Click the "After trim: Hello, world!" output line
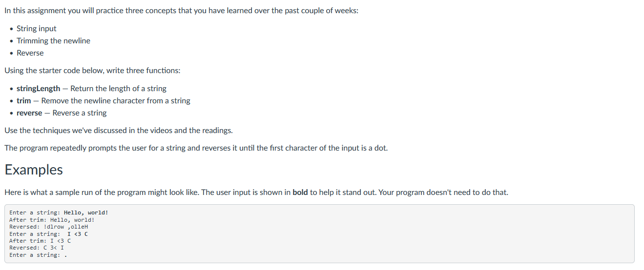The image size is (644, 270). click(x=52, y=220)
